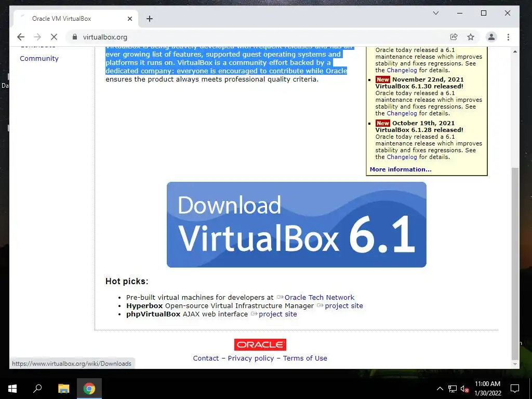Open phpVirtualBox project site link
The height and width of the screenshot is (399, 532).
pos(277,314)
